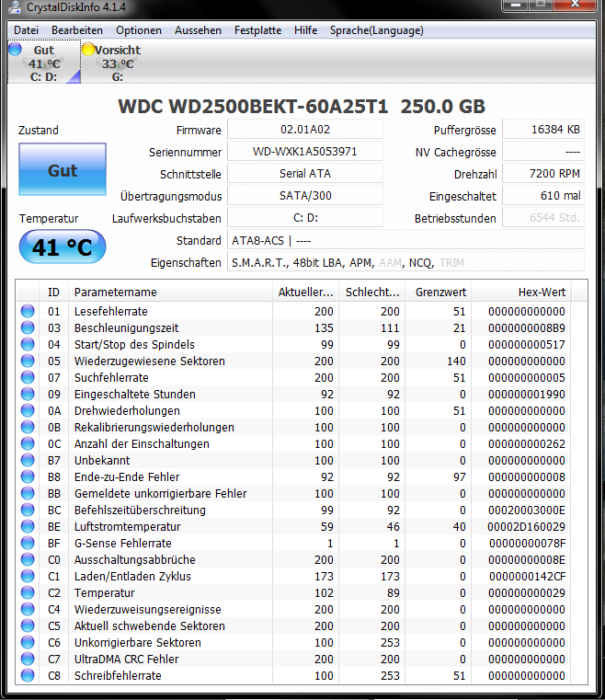Click the Übertragungsmodus field SATA/300

(305, 196)
